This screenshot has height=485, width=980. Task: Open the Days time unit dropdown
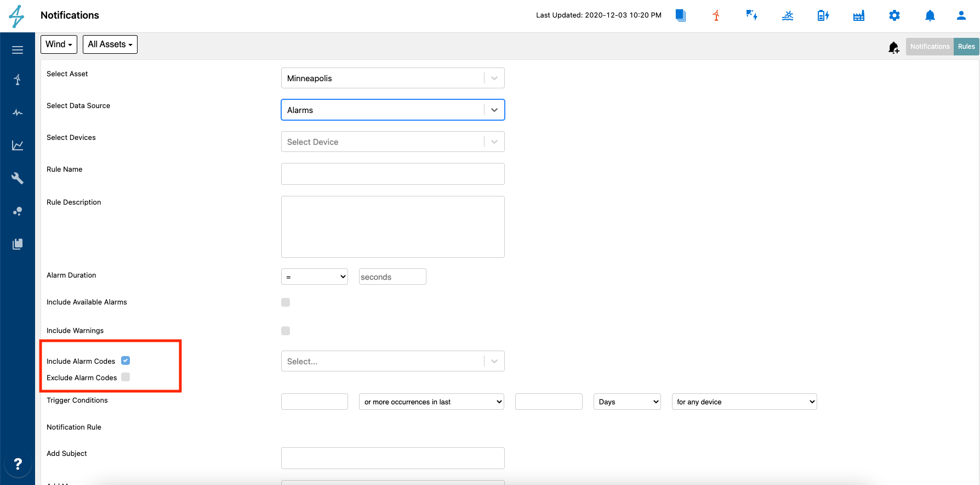pyautogui.click(x=627, y=402)
